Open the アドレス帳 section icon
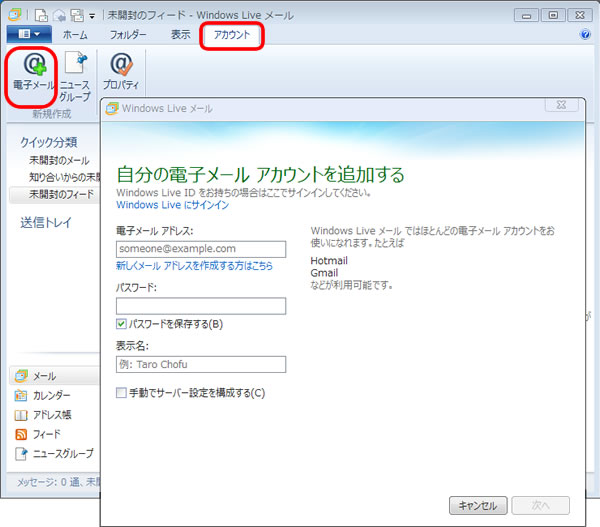Viewport: 600px width, 527px height. (x=21, y=415)
